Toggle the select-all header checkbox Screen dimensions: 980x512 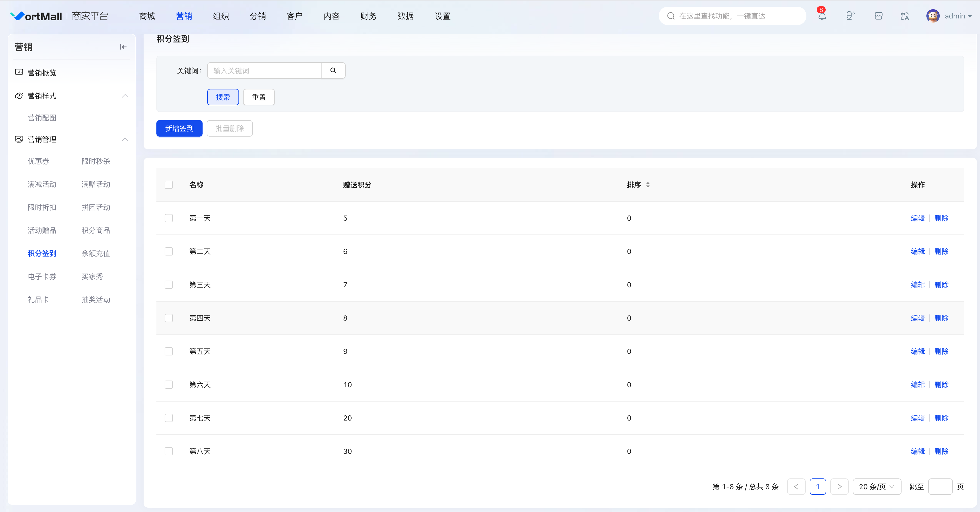pos(168,185)
